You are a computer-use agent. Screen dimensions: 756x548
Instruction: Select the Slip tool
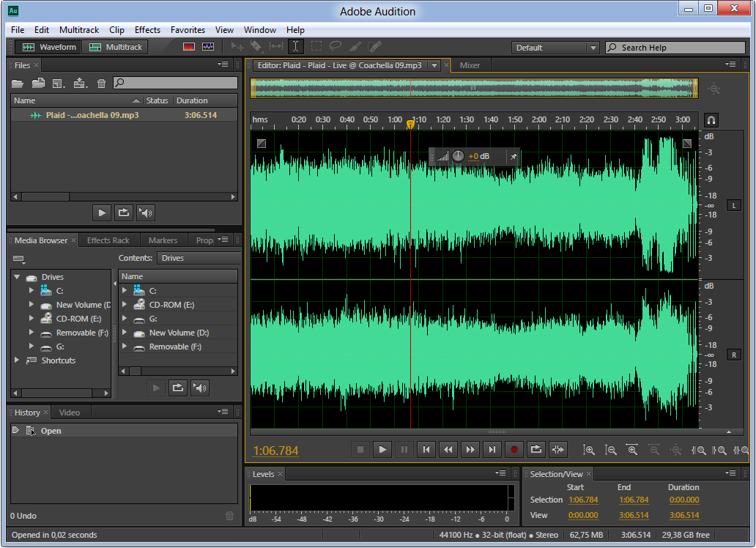[276, 47]
